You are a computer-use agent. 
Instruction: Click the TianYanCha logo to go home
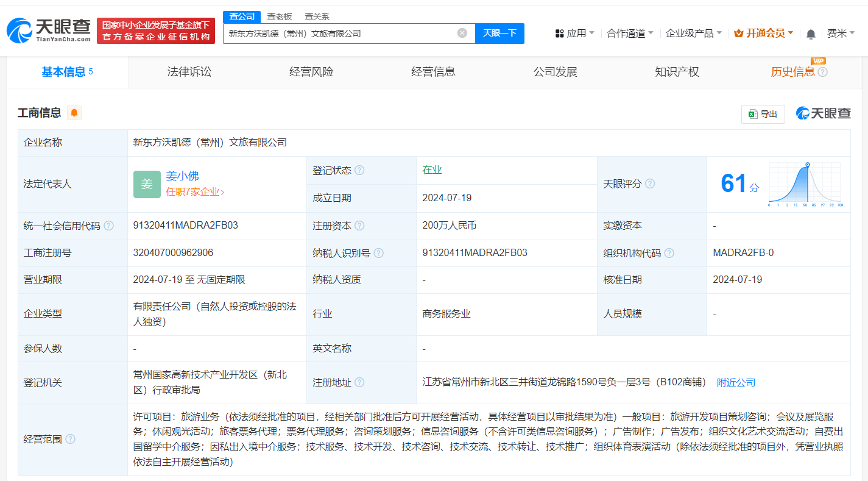[x=49, y=30]
